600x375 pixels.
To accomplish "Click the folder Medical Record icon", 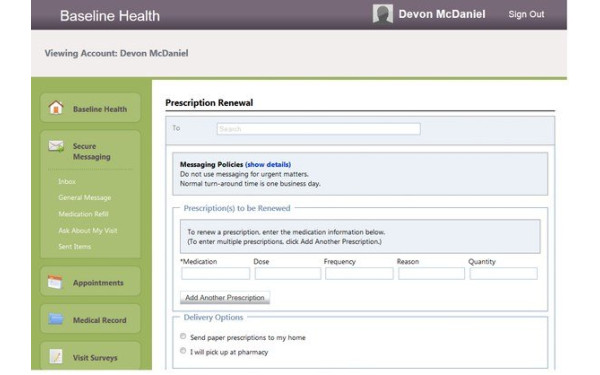I will pos(55,319).
